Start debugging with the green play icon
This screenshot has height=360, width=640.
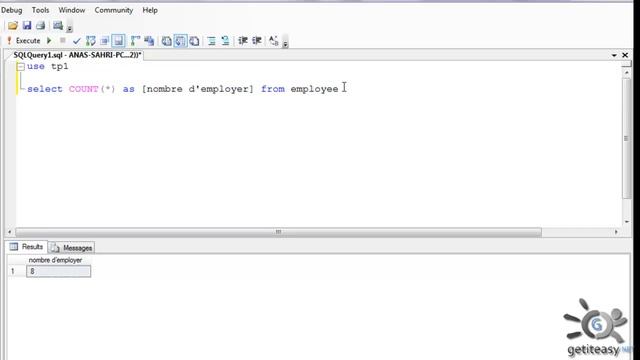(49, 41)
